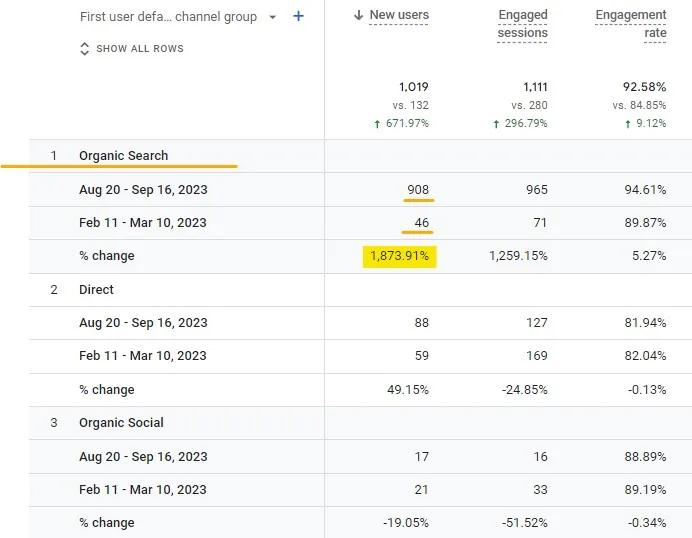Screen dimensions: 692x538
Task: Click the vs. 280 comparison value
Action: (x=529, y=105)
